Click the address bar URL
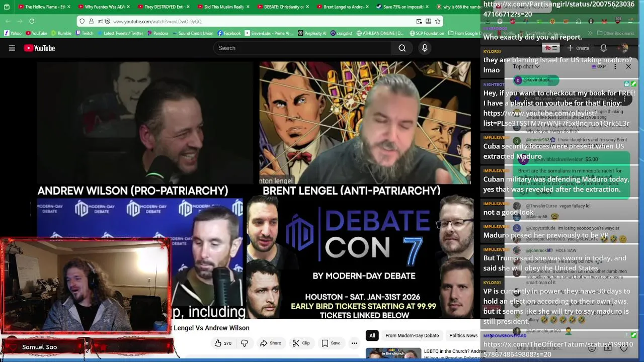644x362 pixels. tap(157, 22)
